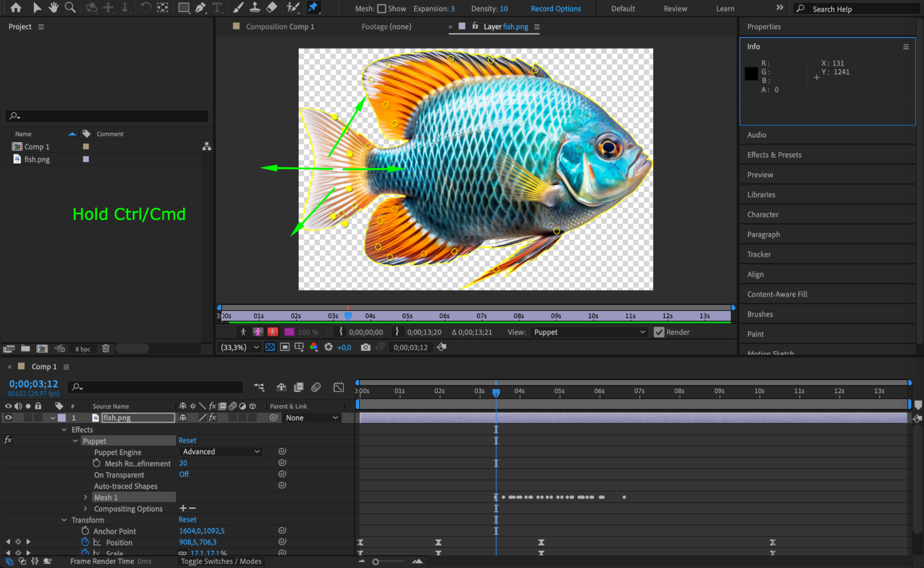Viewport: 924px width, 568px height.
Task: Enable the Mesh Show checkbox
Action: click(x=382, y=9)
